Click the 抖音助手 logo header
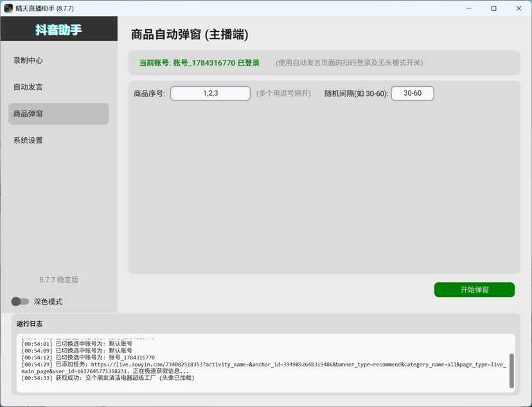532x407 pixels. [58, 30]
